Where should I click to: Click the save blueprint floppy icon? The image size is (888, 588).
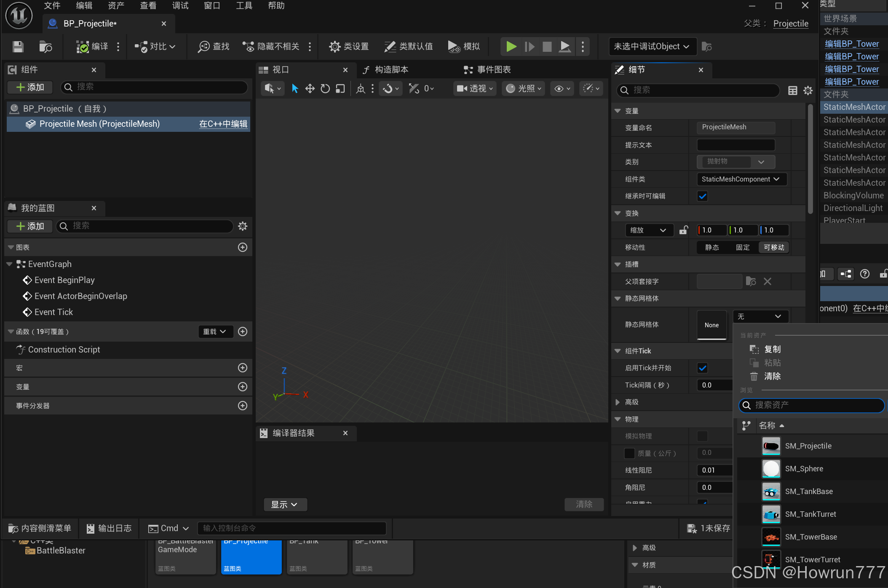tap(18, 46)
